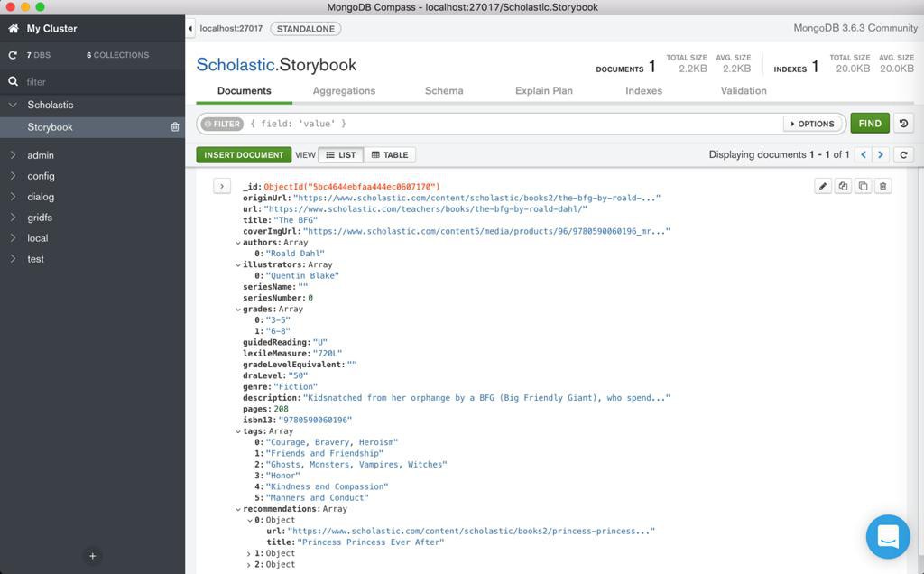The height and width of the screenshot is (574, 924).
Task: Click the My Cluster home icon
Action: pos(14,28)
